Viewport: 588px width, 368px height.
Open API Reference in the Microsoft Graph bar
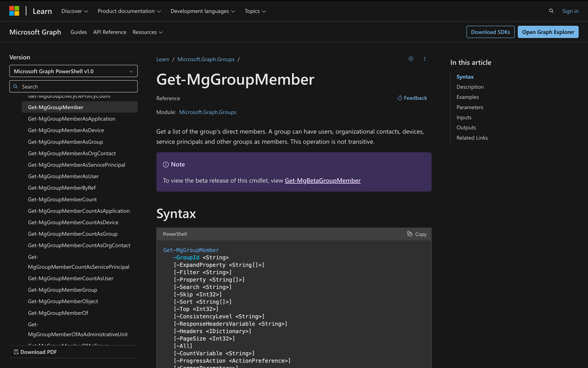109,32
